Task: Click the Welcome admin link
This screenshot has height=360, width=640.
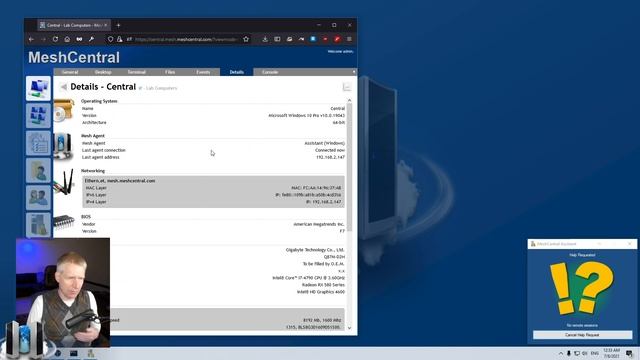Action: (x=340, y=52)
